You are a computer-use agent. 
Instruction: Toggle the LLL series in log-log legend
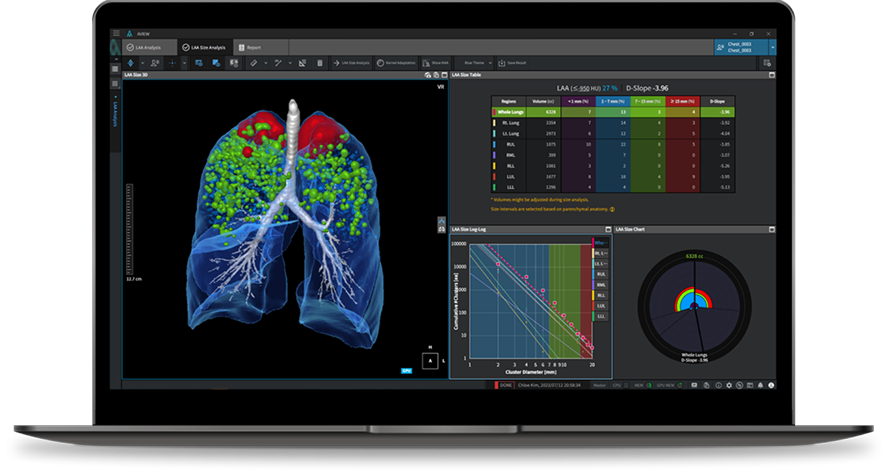point(600,316)
